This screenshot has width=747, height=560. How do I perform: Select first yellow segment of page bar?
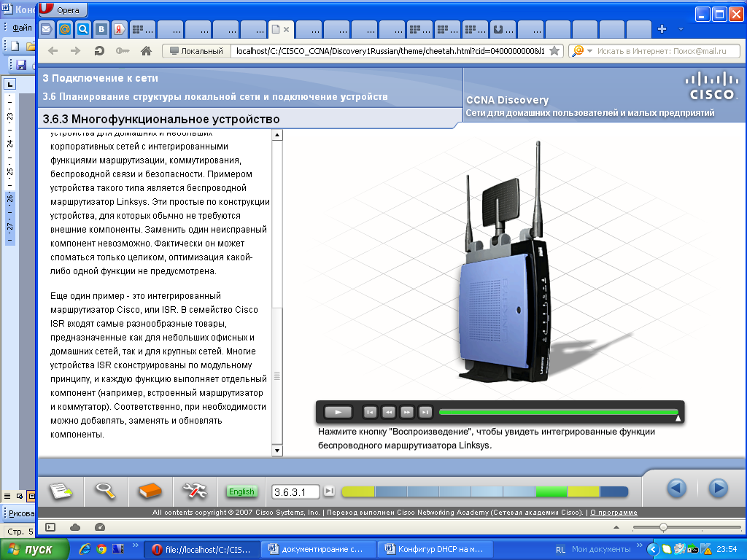pyautogui.click(x=358, y=491)
